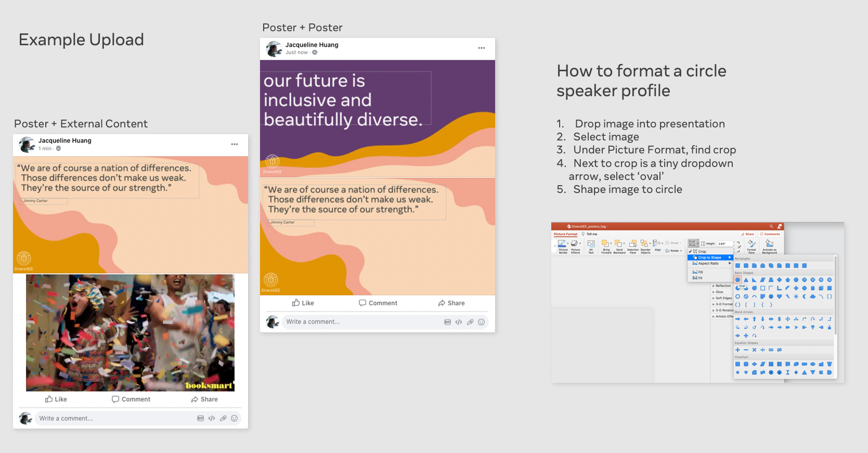Pick the diamond shape in Basic Shapes
Viewport: 868px width, 453px height.
coord(779,280)
